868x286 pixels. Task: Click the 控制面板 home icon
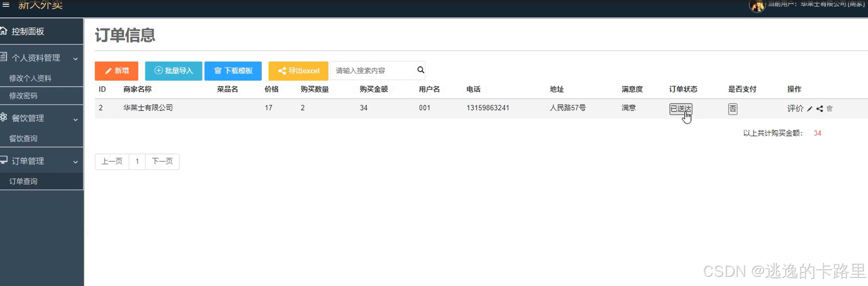tap(4, 31)
